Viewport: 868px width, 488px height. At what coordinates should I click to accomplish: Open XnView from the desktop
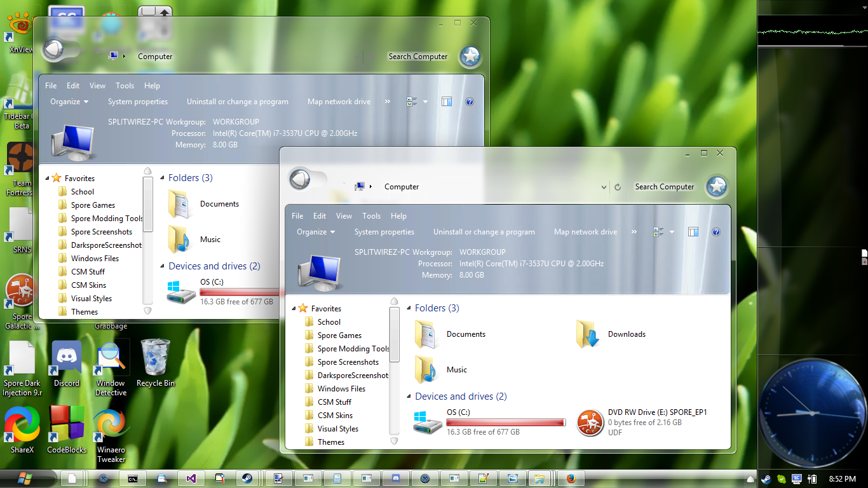(x=18, y=24)
